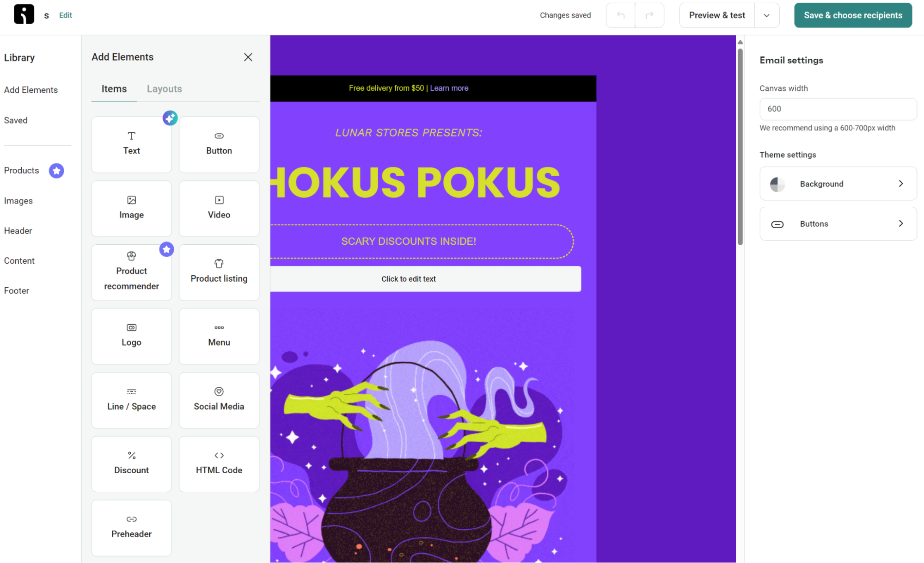Insert an HTML Code element
This screenshot has height=563, width=924.
pos(219,464)
